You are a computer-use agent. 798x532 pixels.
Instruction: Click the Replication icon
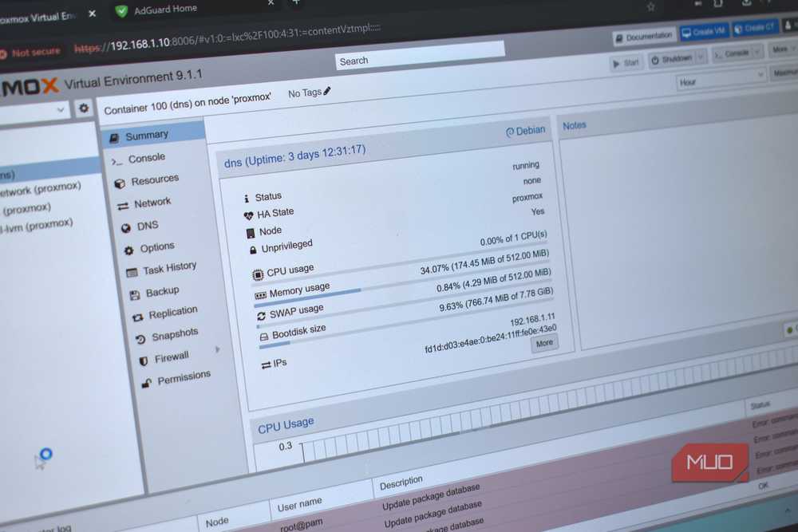point(137,317)
